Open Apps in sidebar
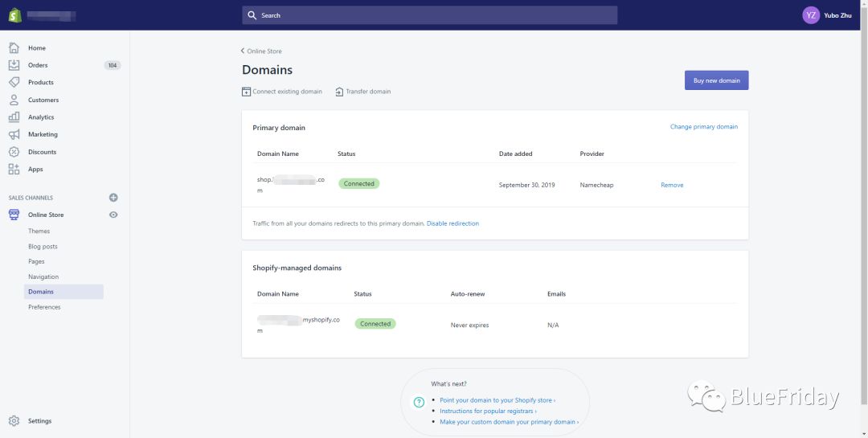868x438 pixels. pyautogui.click(x=35, y=170)
